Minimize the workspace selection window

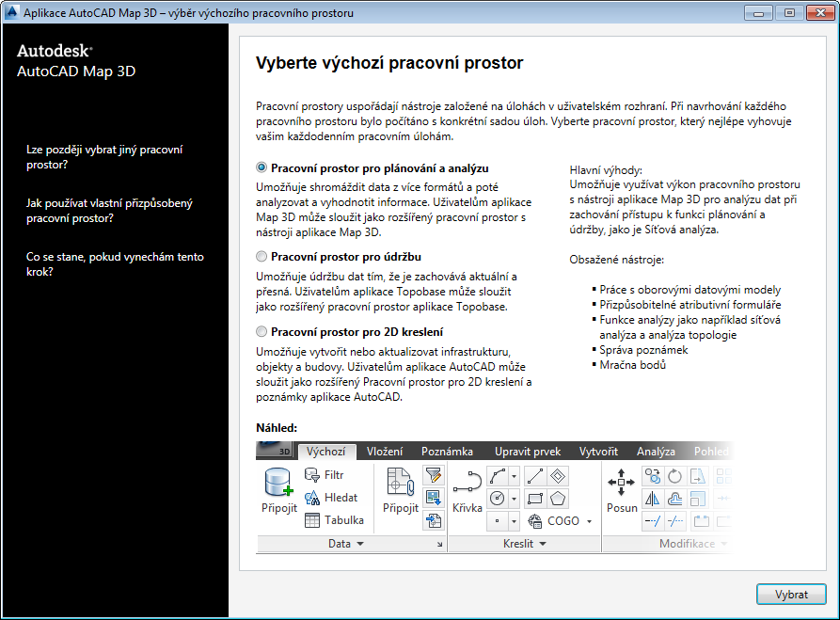click(x=758, y=13)
